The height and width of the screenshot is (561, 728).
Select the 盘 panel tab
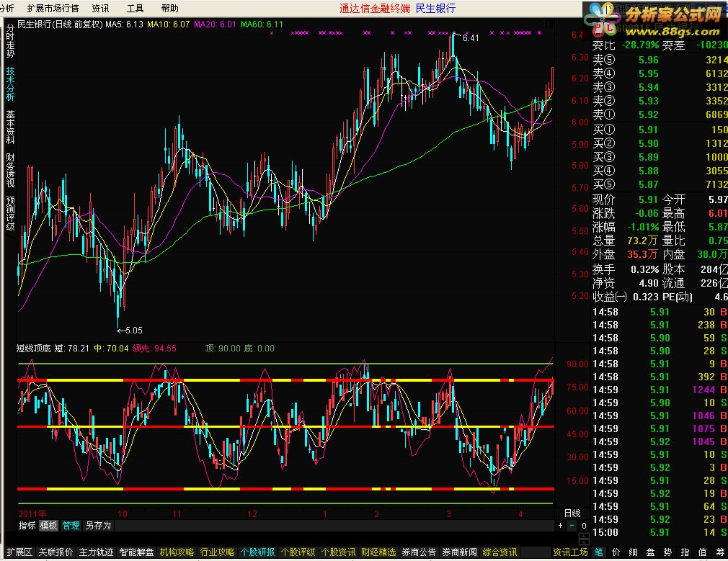[x=650, y=552]
